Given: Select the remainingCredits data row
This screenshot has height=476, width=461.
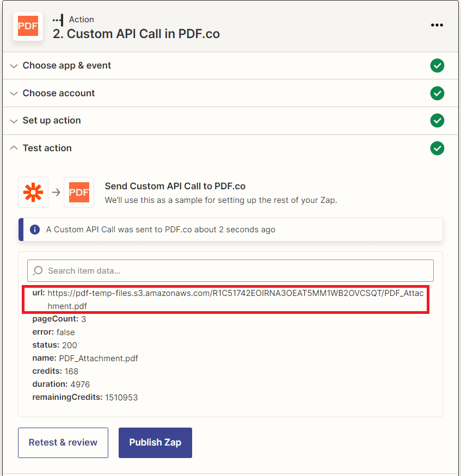Looking at the screenshot, I should (85, 397).
